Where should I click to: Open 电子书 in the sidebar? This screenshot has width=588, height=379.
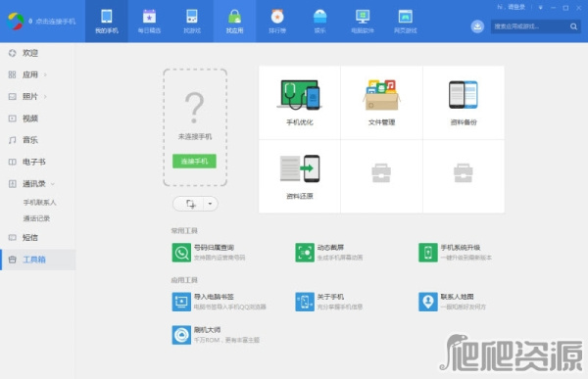coord(37,162)
